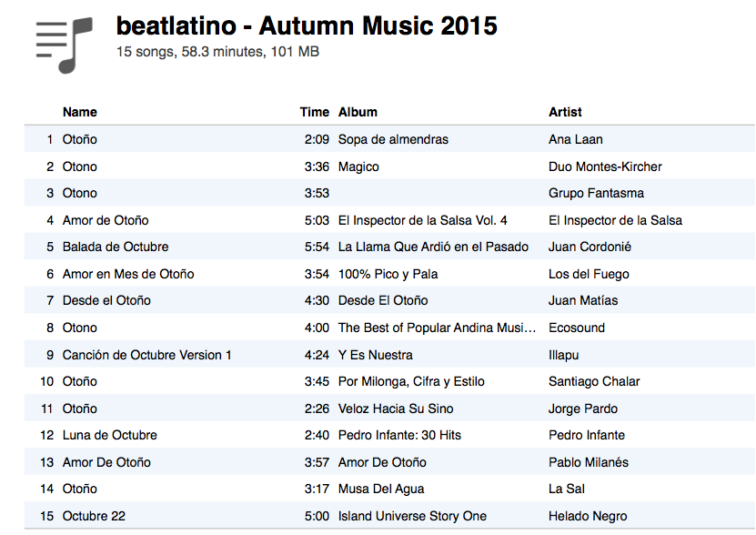Select the song Amor de Otoño, track 4

coord(106,220)
